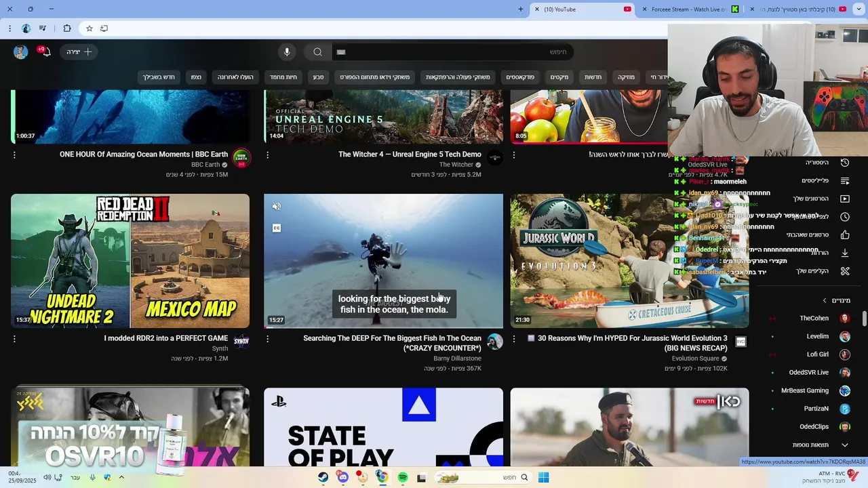Select the חדשות filter chip

593,77
